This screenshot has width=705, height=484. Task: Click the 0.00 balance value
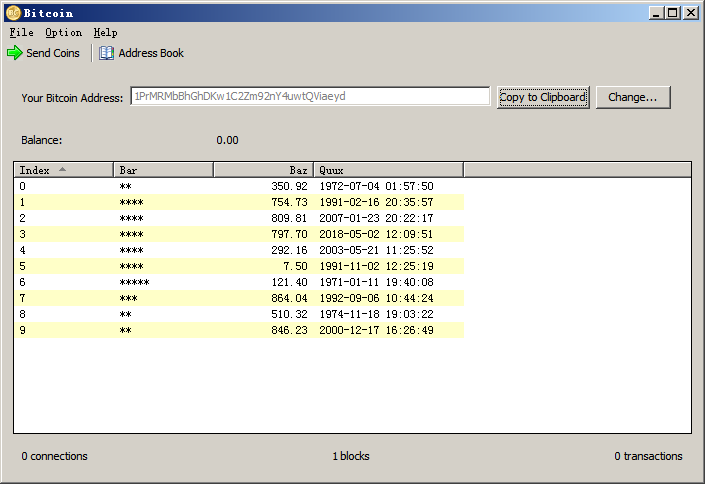[x=228, y=140]
